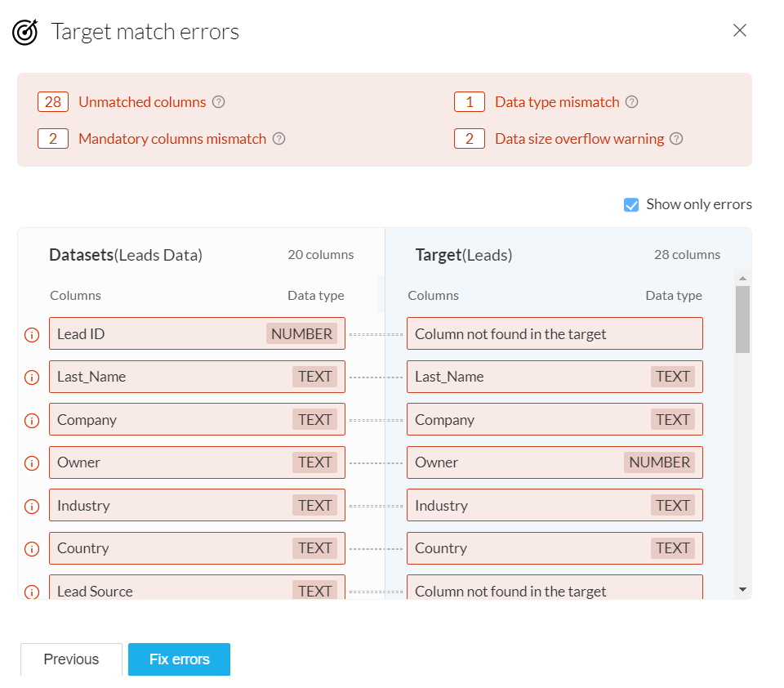Click the Fix errors button
The width and height of the screenshot is (784, 688).
tap(179, 659)
